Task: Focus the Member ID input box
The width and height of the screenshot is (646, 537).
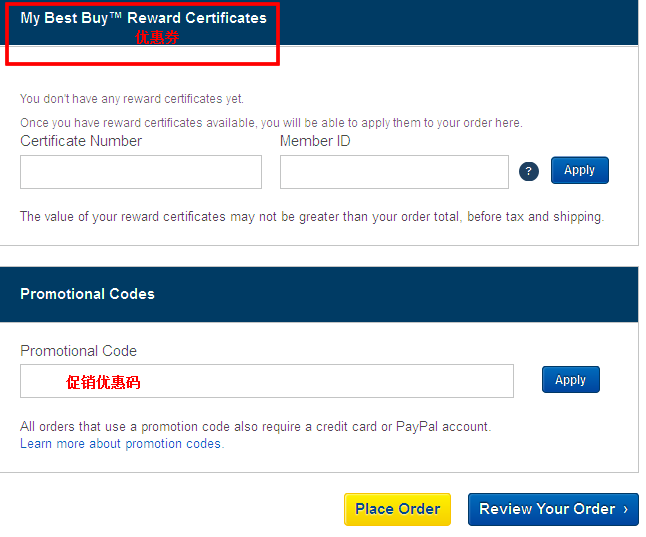Action: [394, 172]
